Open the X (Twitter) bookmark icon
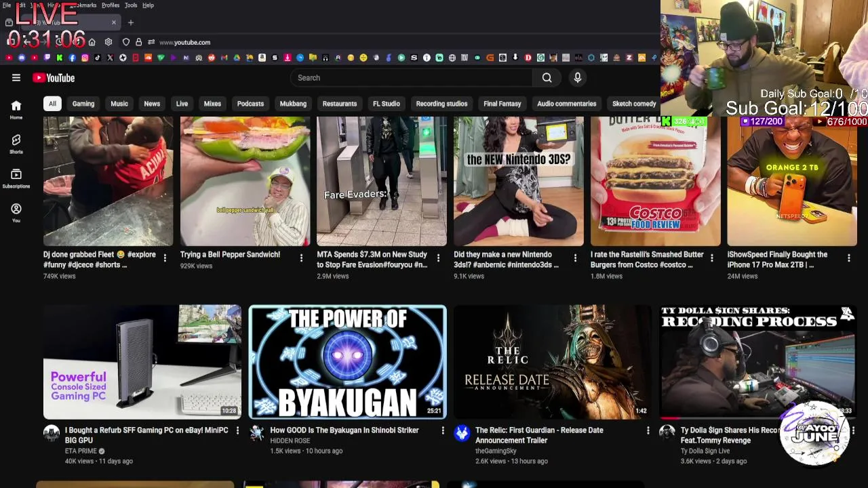 [110, 58]
